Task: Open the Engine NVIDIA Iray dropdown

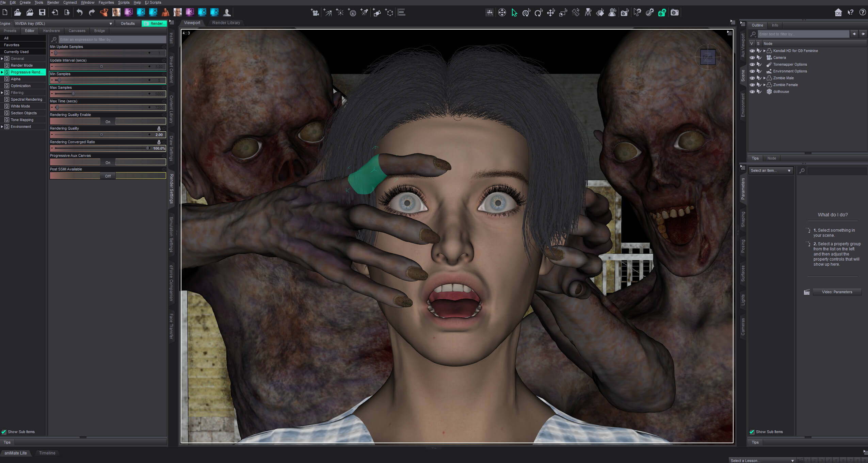Action: pyautogui.click(x=64, y=23)
